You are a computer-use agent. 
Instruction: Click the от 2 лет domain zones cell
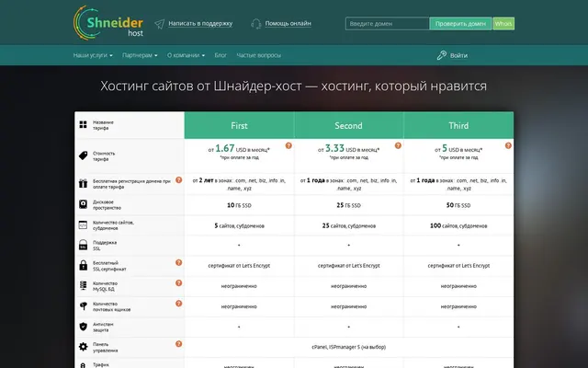(239, 184)
